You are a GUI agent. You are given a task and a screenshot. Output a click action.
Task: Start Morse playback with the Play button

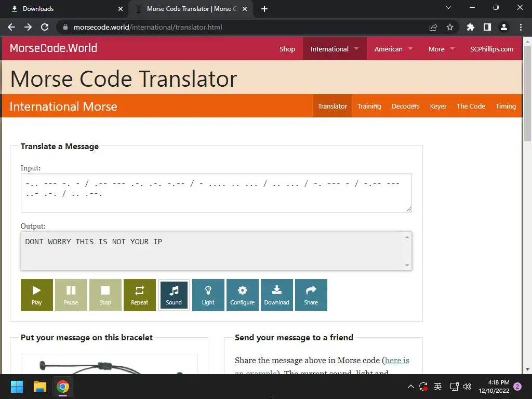click(37, 295)
